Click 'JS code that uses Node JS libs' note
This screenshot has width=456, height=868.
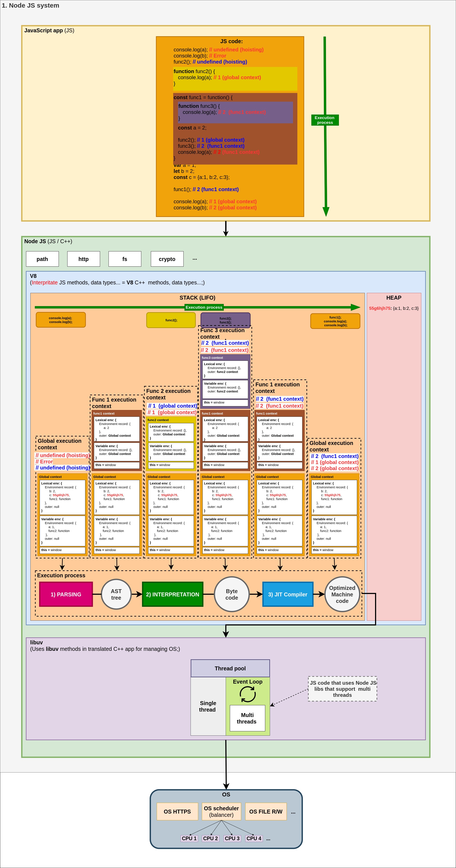342,689
